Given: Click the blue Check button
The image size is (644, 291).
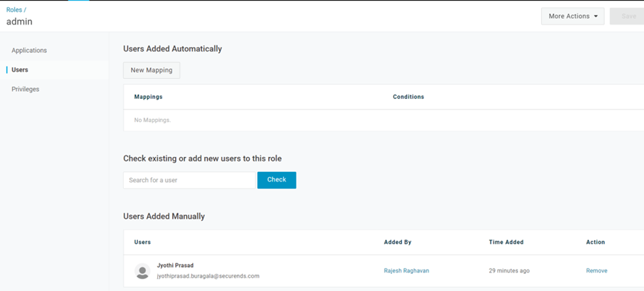Looking at the screenshot, I should 277,180.
